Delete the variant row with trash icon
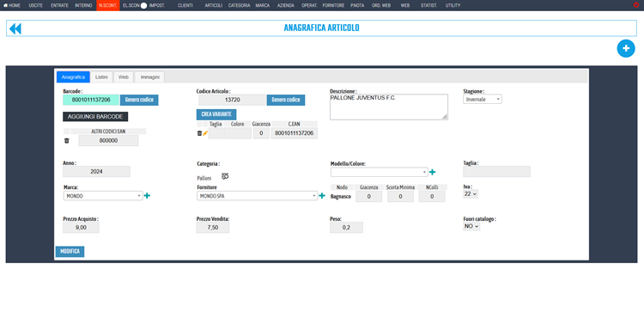Image resolution: width=644 pixels, height=318 pixels. coord(199,133)
